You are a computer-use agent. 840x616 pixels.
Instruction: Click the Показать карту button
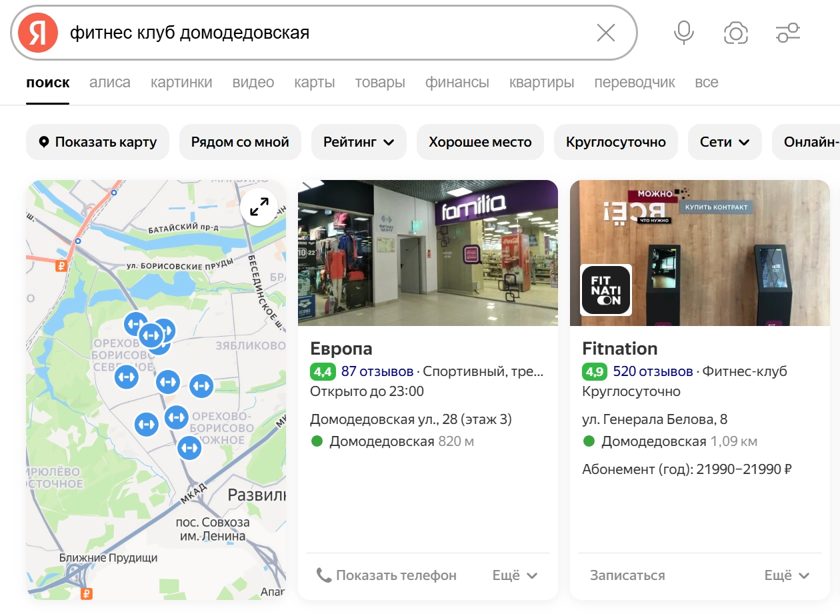pyautogui.click(x=98, y=142)
